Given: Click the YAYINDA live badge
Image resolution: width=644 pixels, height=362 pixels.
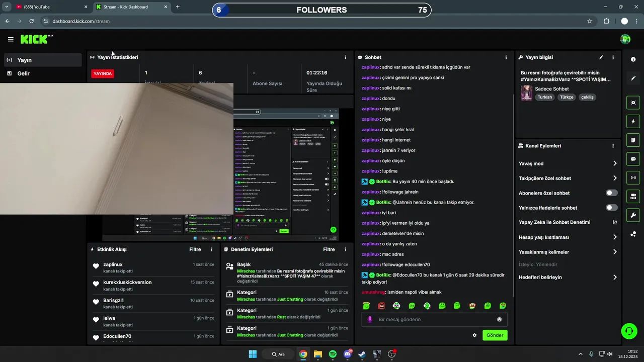Looking at the screenshot, I should click(x=103, y=73).
